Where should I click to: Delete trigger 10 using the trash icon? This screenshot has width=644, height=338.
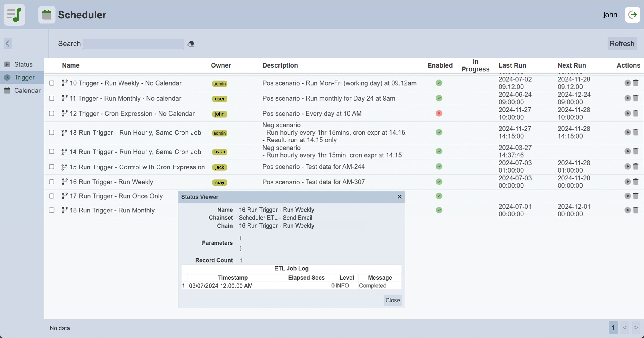coord(636,83)
